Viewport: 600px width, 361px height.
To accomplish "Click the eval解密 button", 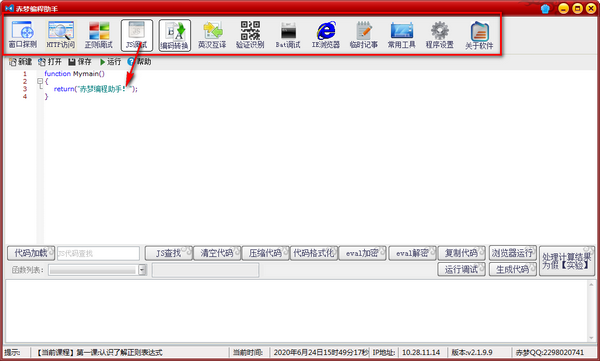I will click(x=412, y=253).
